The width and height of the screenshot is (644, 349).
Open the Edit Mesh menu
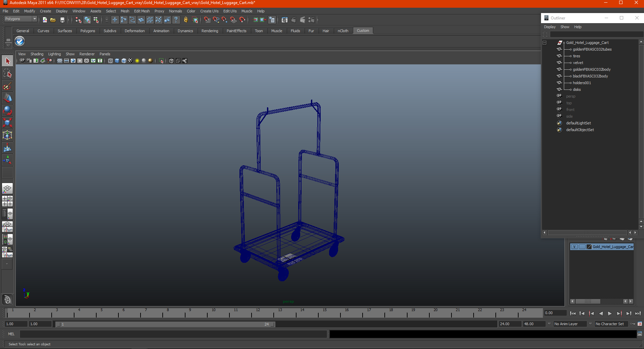pos(142,11)
